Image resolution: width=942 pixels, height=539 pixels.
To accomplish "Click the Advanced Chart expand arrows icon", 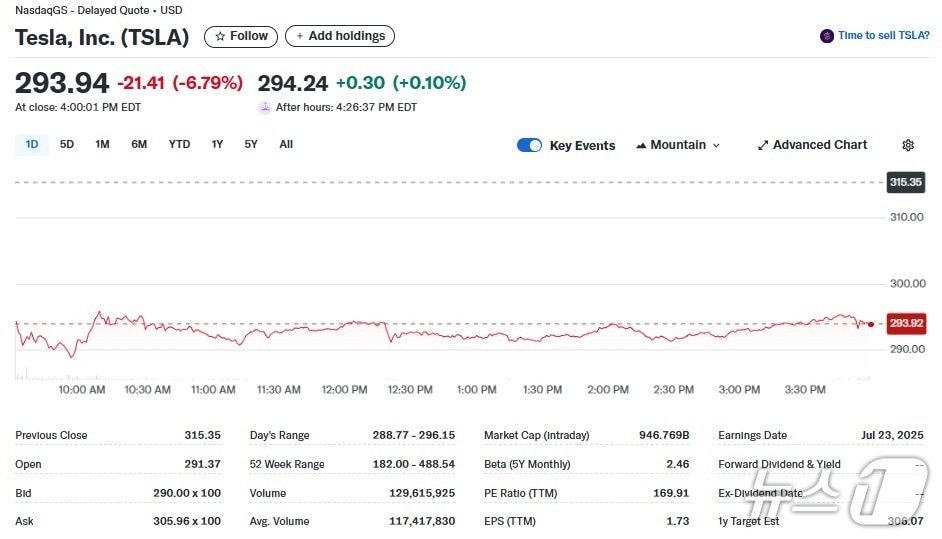I will click(763, 145).
